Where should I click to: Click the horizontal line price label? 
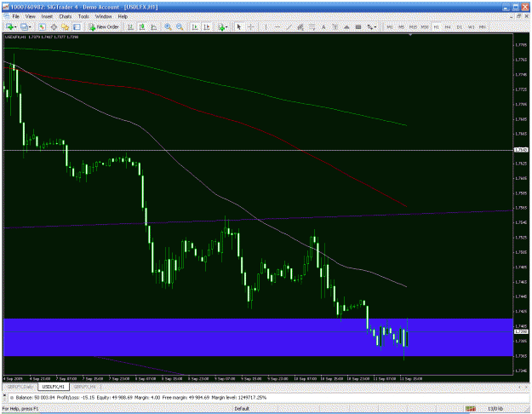pos(521,150)
